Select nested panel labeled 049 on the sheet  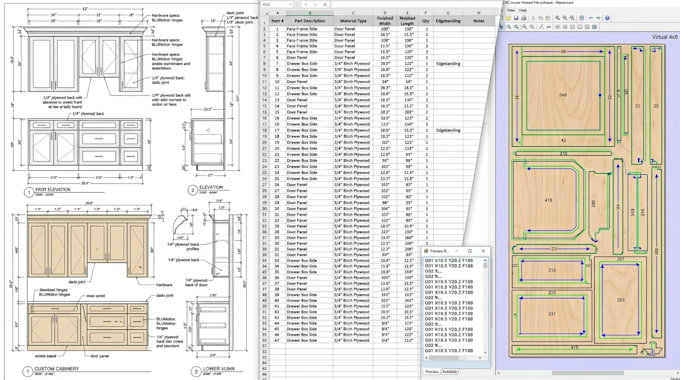(563, 95)
